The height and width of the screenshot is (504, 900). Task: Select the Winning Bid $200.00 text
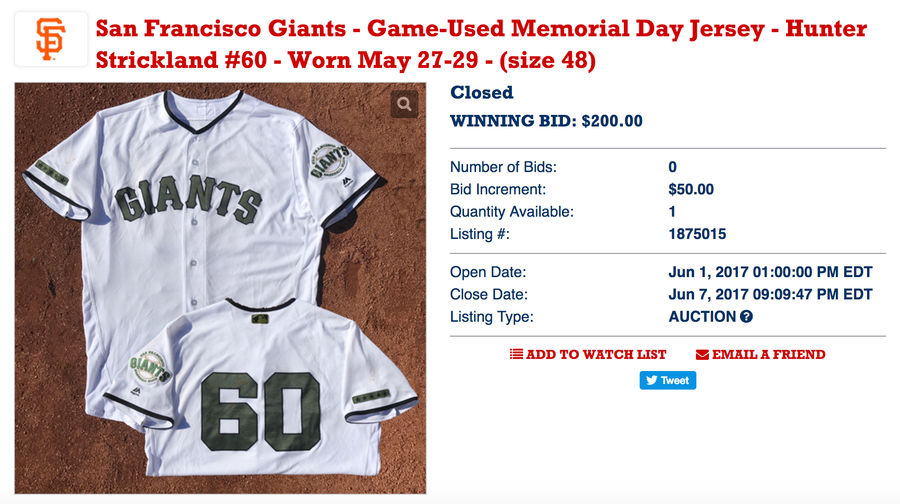pyautogui.click(x=546, y=121)
